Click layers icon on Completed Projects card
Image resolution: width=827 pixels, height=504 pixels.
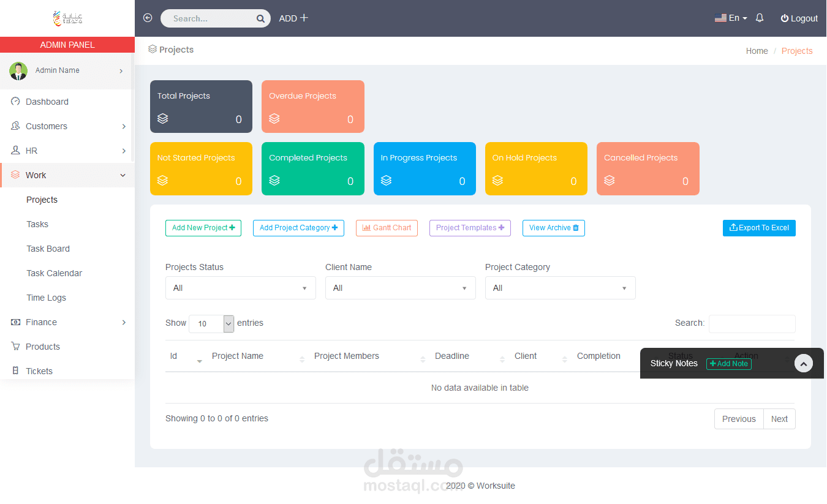274,181
